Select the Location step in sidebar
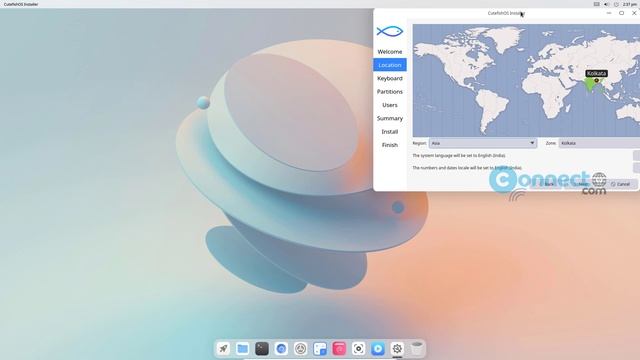 390,65
